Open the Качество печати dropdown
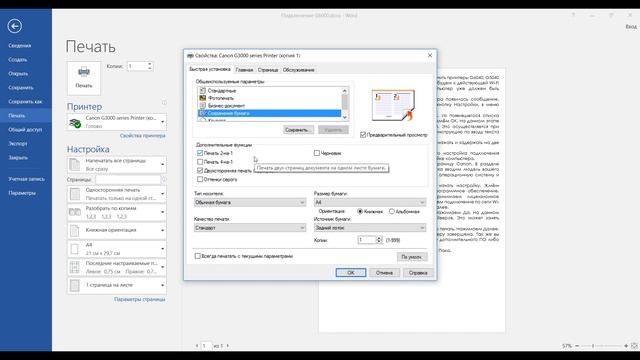The image size is (640, 360). (250, 228)
